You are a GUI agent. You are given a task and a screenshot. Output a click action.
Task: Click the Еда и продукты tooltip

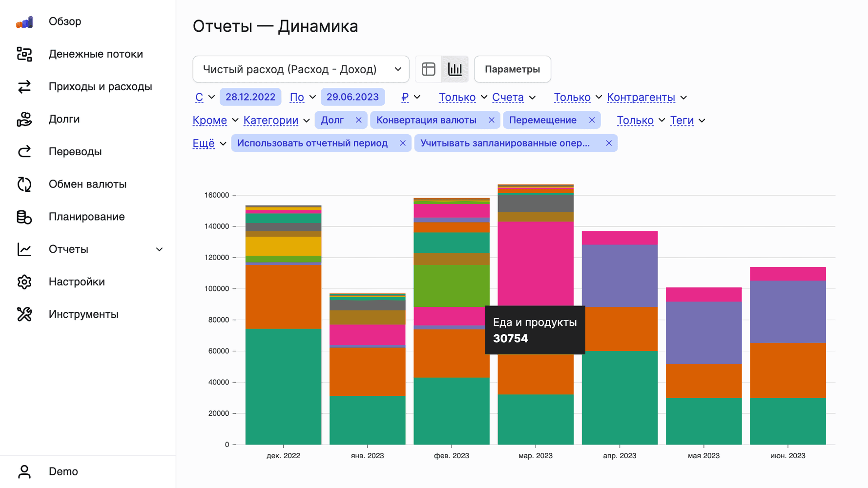535,330
